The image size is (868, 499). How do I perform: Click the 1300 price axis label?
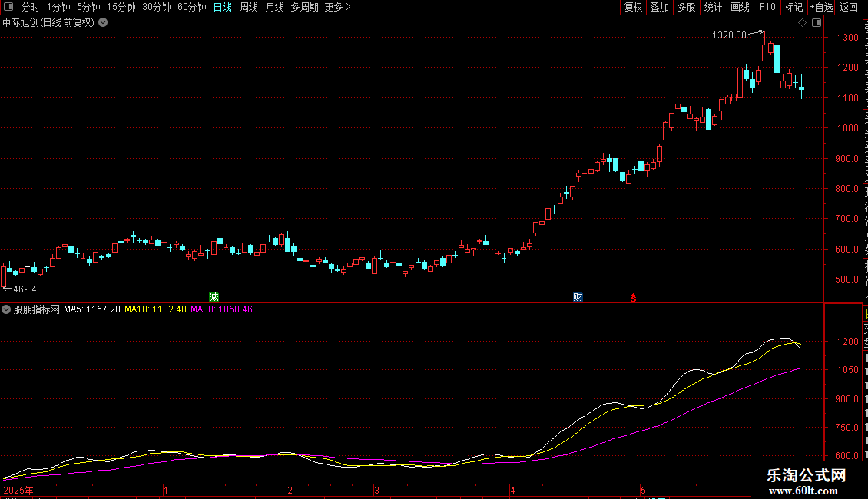pos(847,38)
